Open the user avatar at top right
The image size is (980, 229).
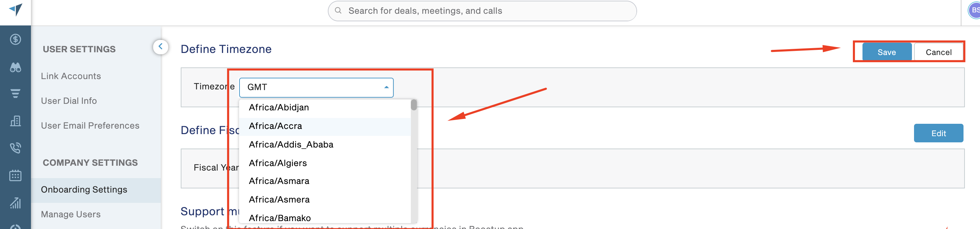(974, 10)
